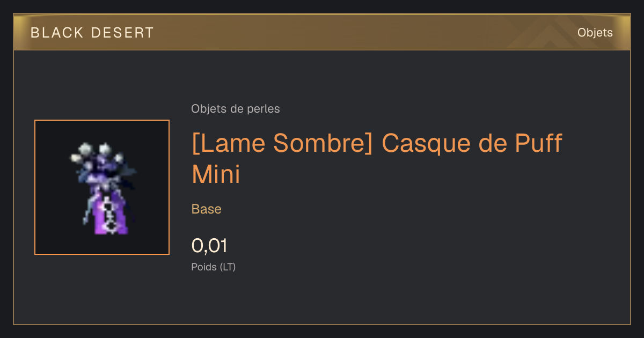The width and height of the screenshot is (644, 338).
Task: Select the orange-framed item thumbnail
Action: click(x=102, y=187)
